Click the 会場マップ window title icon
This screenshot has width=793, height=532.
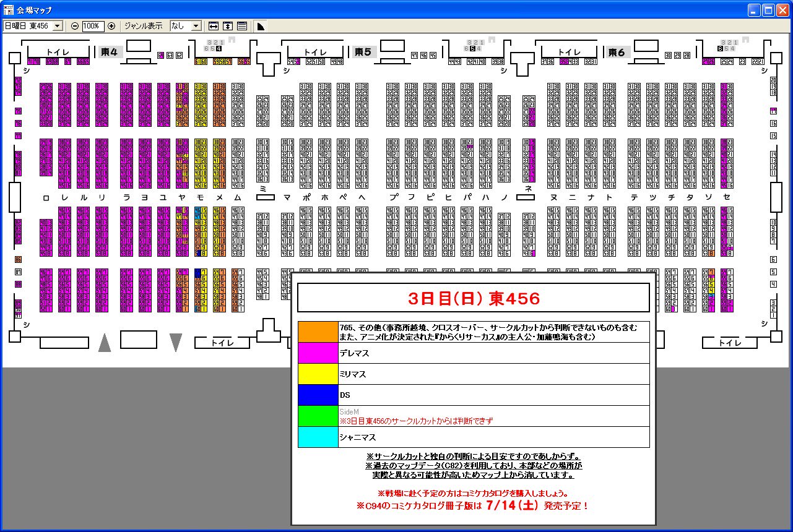(x=9, y=10)
